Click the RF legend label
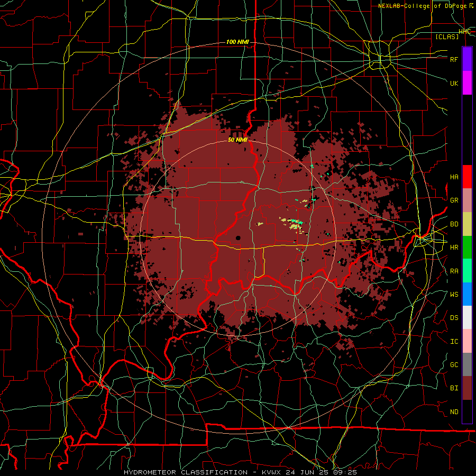476x476 pixels. [454, 59]
